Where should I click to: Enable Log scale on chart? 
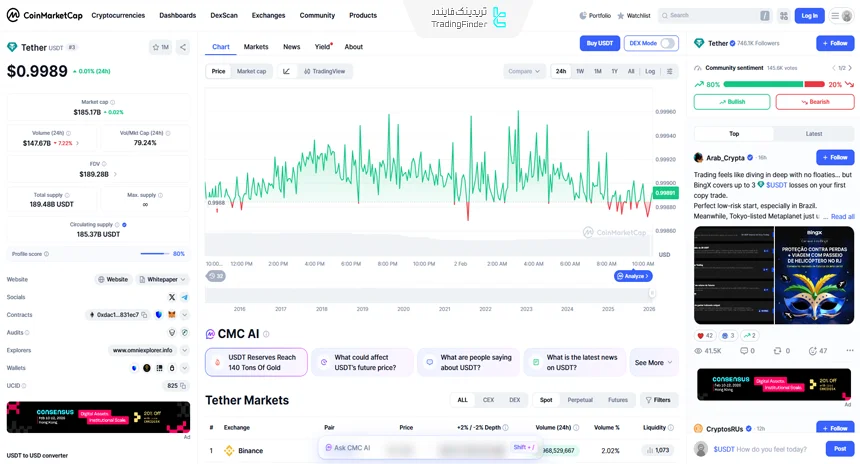(x=650, y=71)
